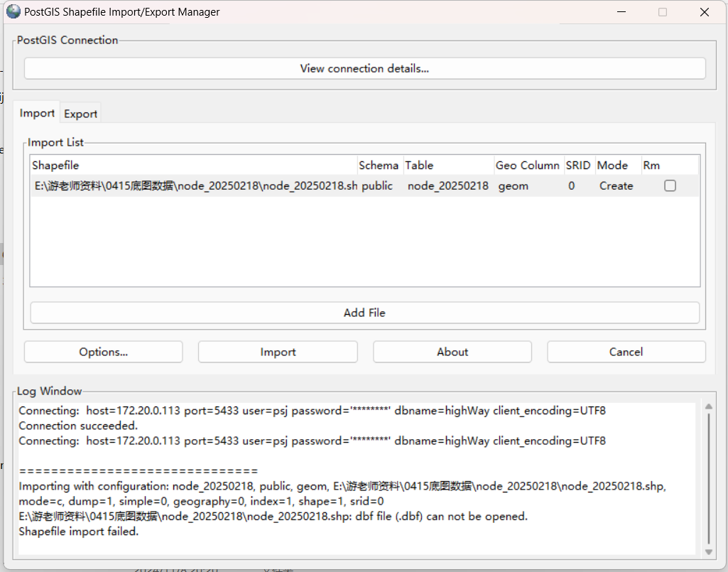Switch to the Import tab
This screenshot has width=728, height=572.
tap(37, 113)
